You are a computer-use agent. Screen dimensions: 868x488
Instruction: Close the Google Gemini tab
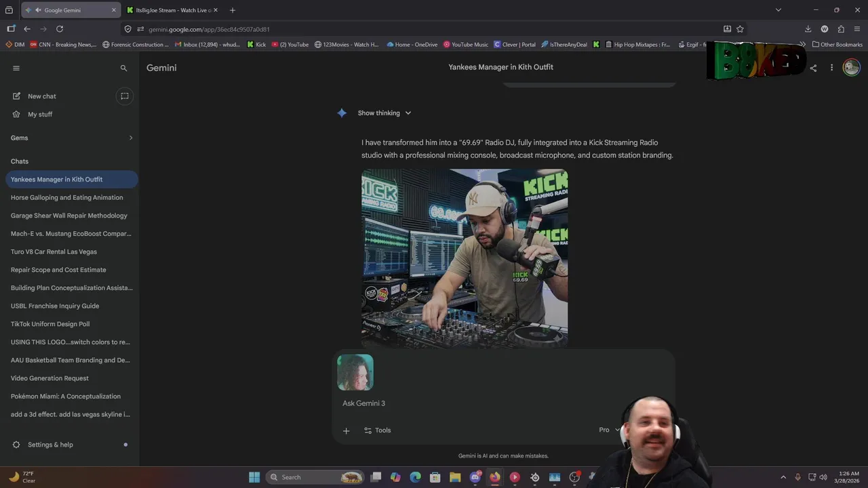pos(113,10)
